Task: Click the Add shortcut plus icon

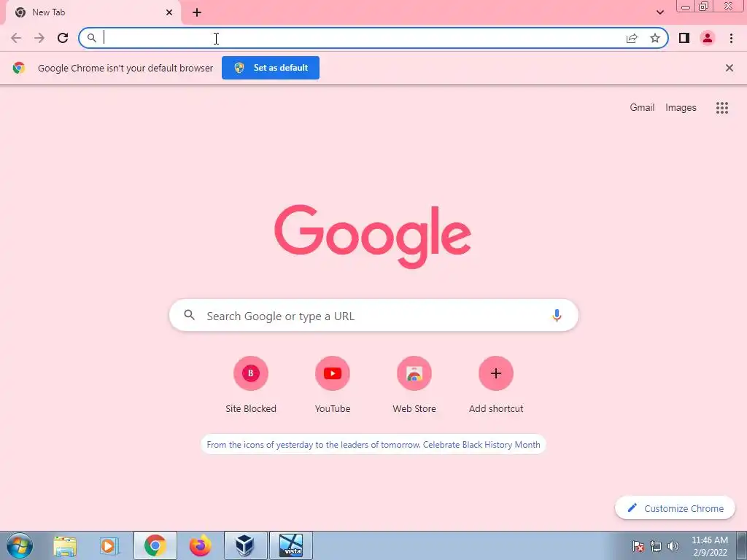Action: tap(496, 373)
